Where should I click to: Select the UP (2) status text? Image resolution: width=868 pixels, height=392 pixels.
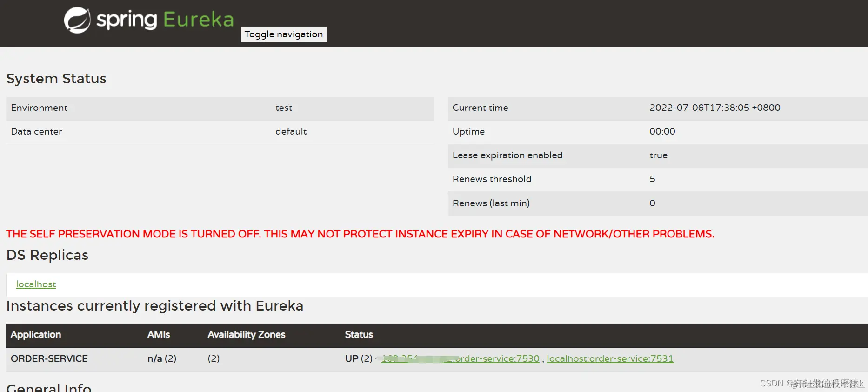coord(359,358)
